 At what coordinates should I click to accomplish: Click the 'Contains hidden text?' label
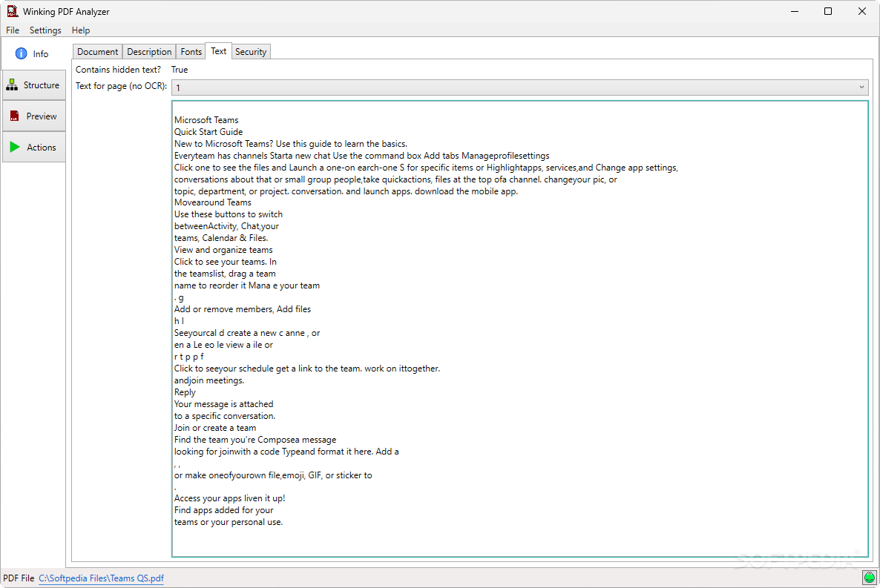[x=118, y=70]
